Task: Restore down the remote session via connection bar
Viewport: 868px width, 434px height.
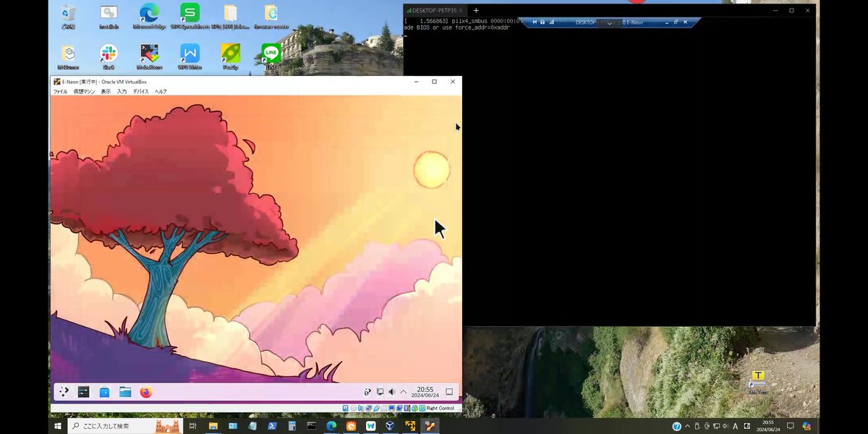Action: 676,22
